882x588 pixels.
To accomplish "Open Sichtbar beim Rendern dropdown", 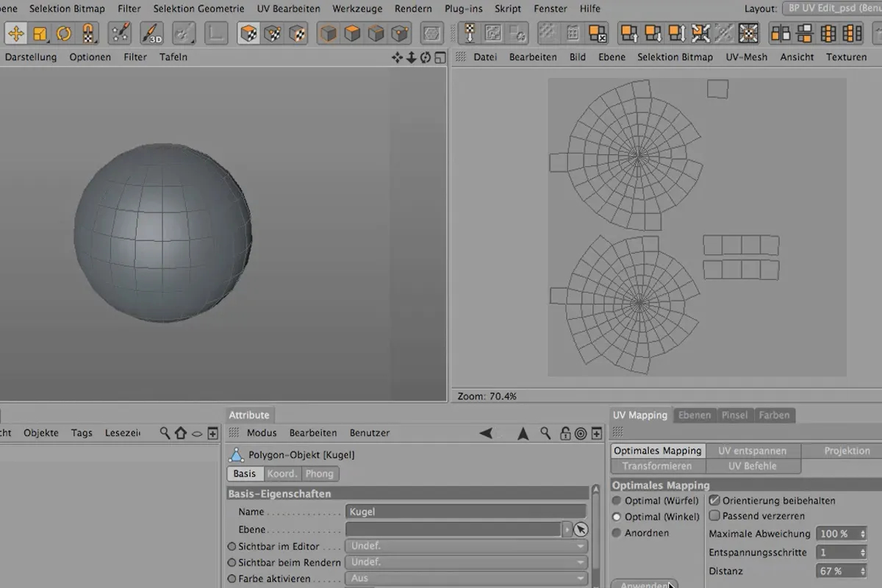I will pos(467,562).
